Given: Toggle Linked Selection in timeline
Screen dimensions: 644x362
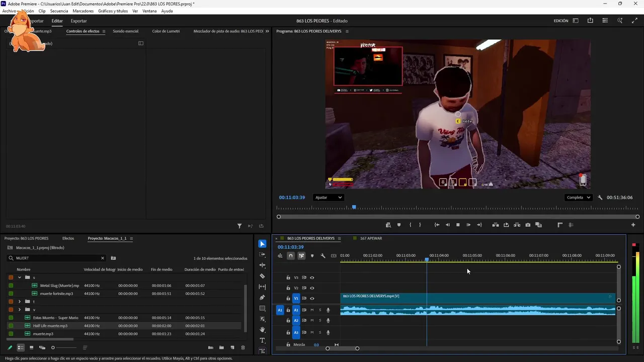Looking at the screenshot, I should 301,256.
